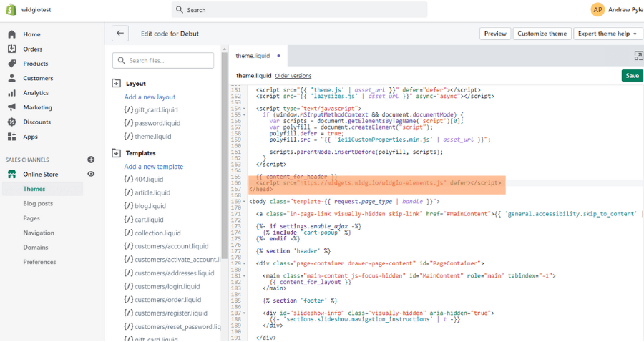Open Expert theme help dropdown
This screenshot has height=342, width=644.
click(608, 34)
